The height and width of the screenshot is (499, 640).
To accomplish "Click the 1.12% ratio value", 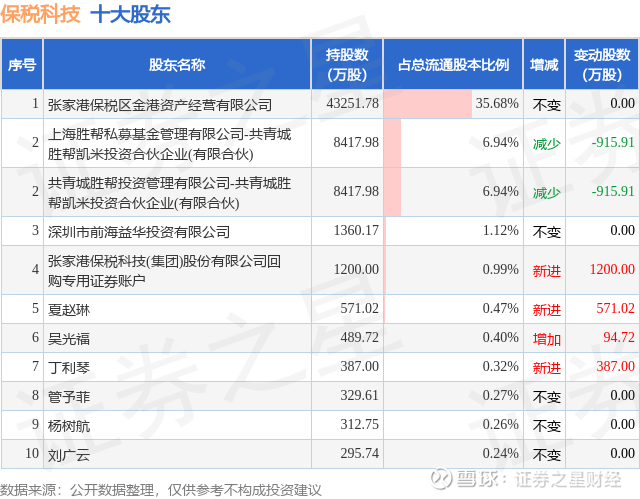I will pyautogui.click(x=500, y=230).
